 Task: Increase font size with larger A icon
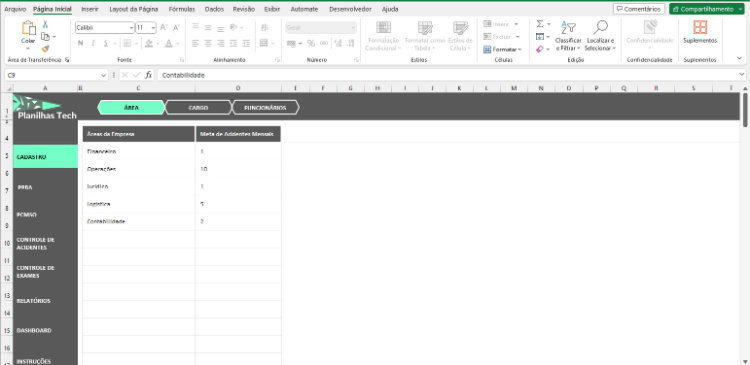pyautogui.click(x=164, y=28)
